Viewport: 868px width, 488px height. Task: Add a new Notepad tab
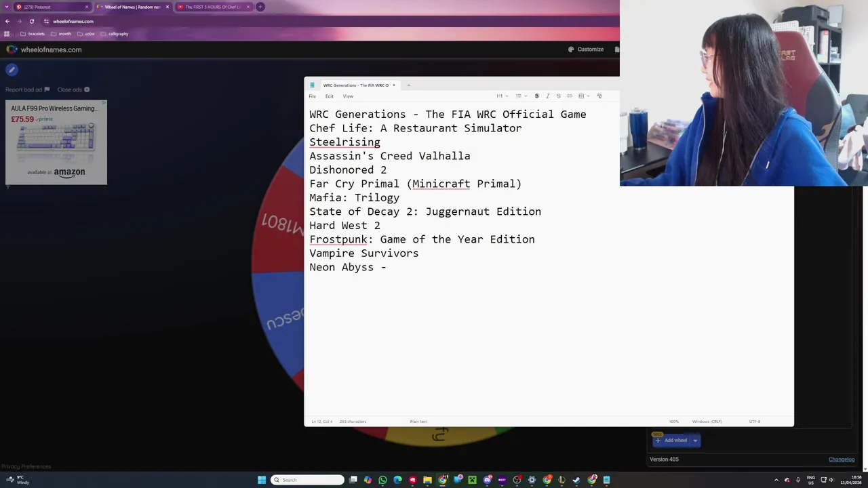408,85
